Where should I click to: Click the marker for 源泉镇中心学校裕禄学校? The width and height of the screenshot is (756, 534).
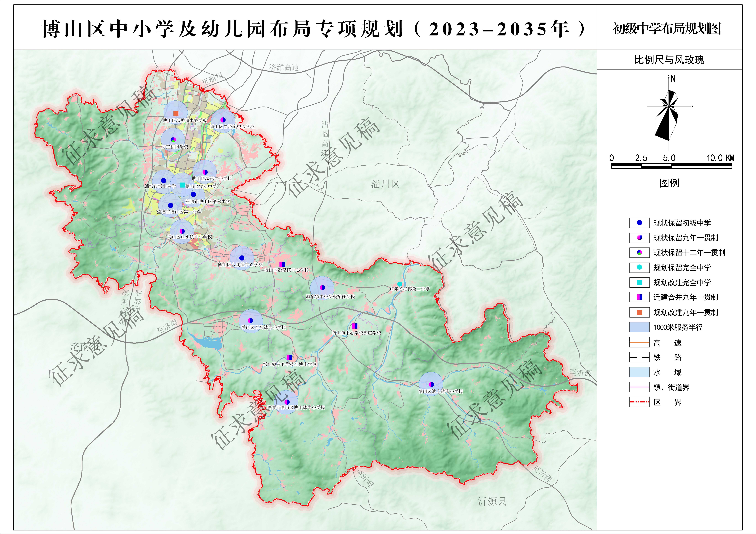[322, 288]
